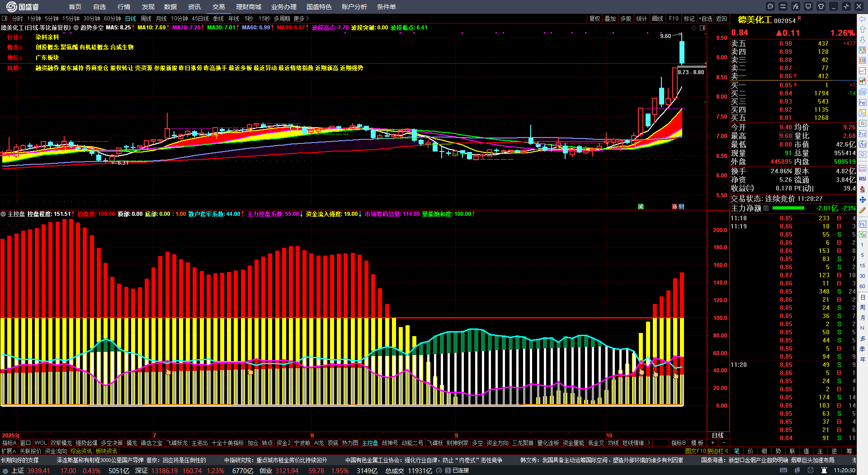
Task: Click the 统计 statistics button
Action: tap(642, 19)
